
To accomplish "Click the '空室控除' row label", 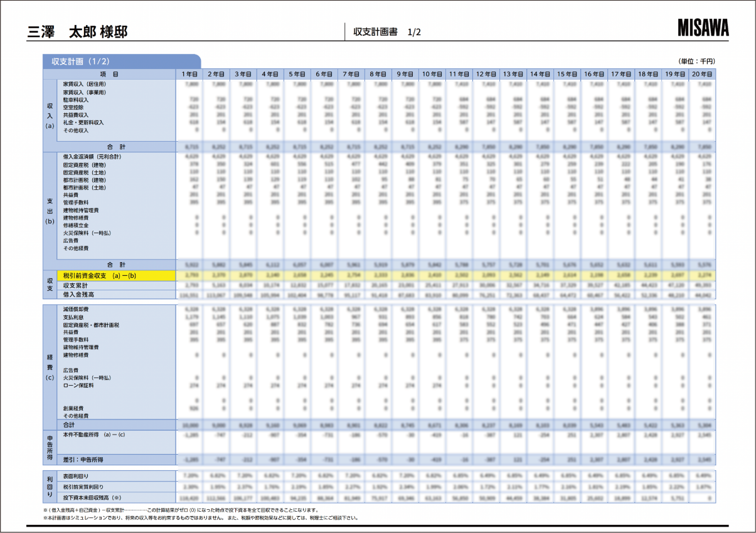I will point(73,107).
